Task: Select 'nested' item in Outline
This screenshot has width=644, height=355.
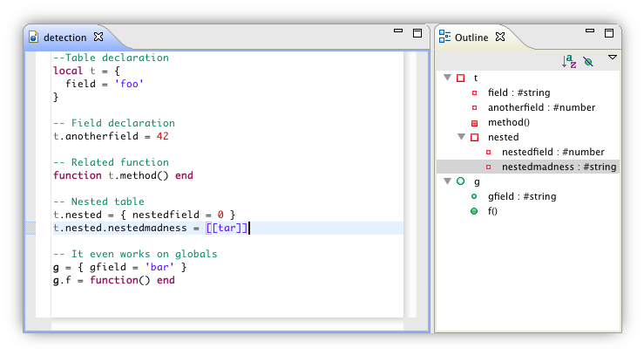Action: pos(503,137)
